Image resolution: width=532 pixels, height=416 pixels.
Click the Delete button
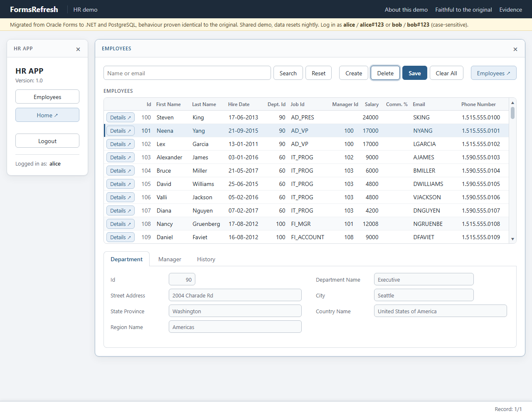point(385,73)
